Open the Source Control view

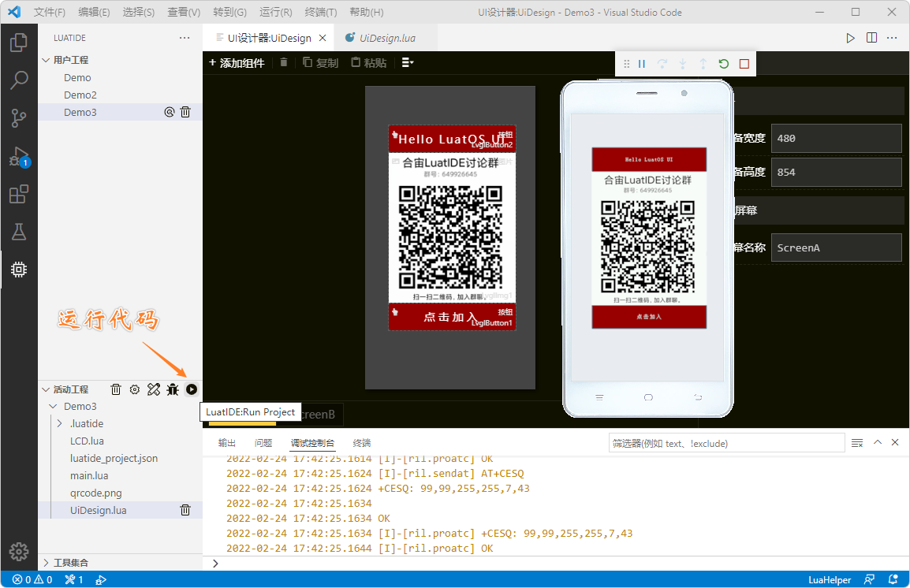click(x=19, y=118)
